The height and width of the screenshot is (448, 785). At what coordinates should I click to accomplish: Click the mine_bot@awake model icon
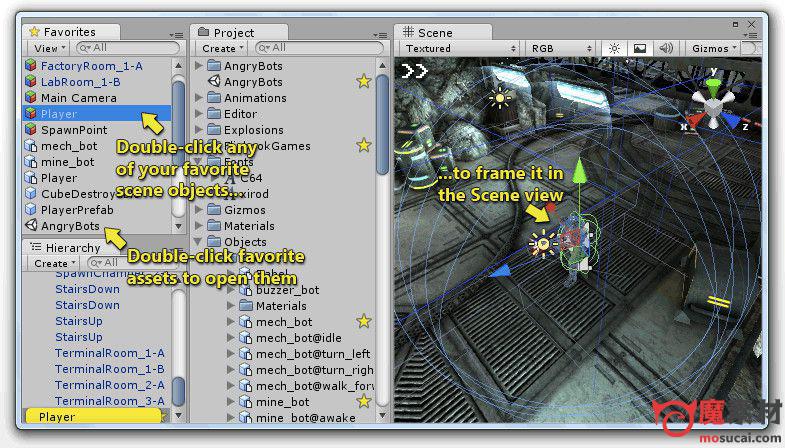(246, 417)
